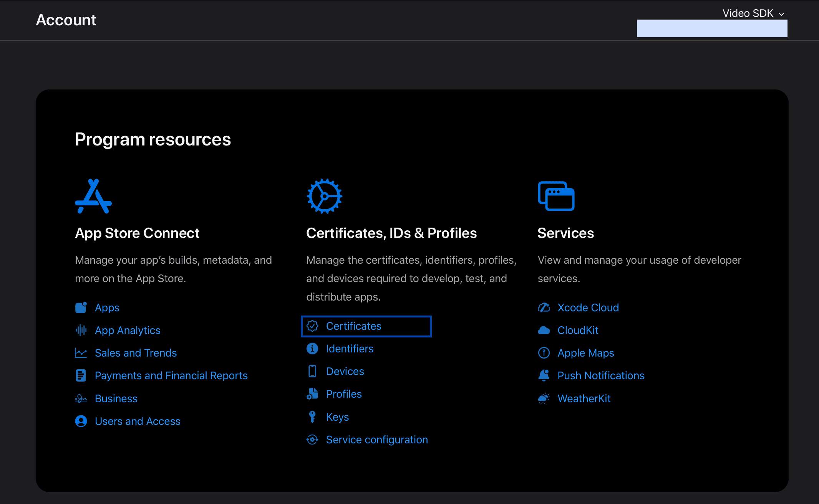Image resolution: width=819 pixels, height=504 pixels.
Task: Click the CloudKit cloud icon
Action: (544, 330)
